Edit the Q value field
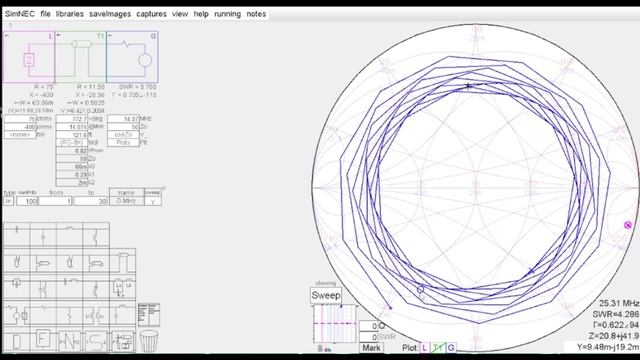 (x=369, y=326)
